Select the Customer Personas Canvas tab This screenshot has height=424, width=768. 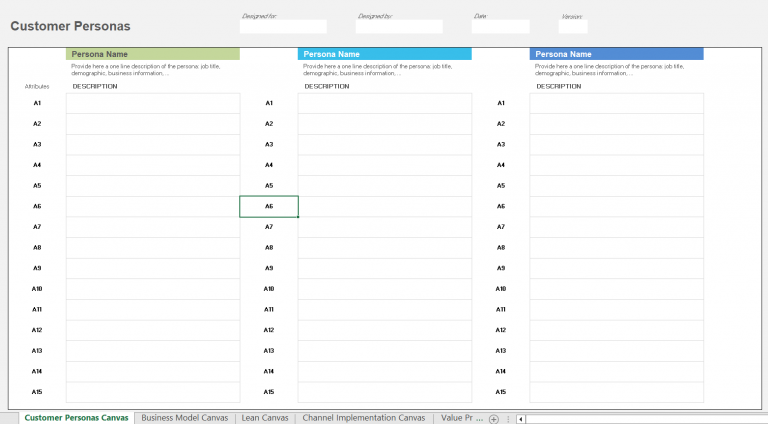77,418
